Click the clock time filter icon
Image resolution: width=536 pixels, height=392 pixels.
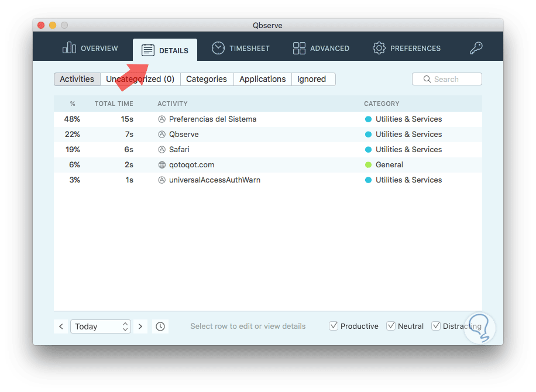(x=160, y=326)
